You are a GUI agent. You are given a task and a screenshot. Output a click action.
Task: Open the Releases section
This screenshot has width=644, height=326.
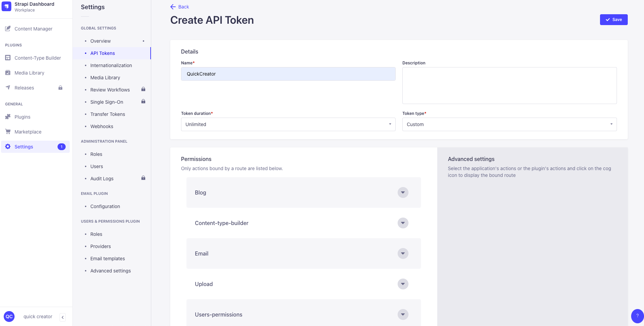[x=24, y=88]
